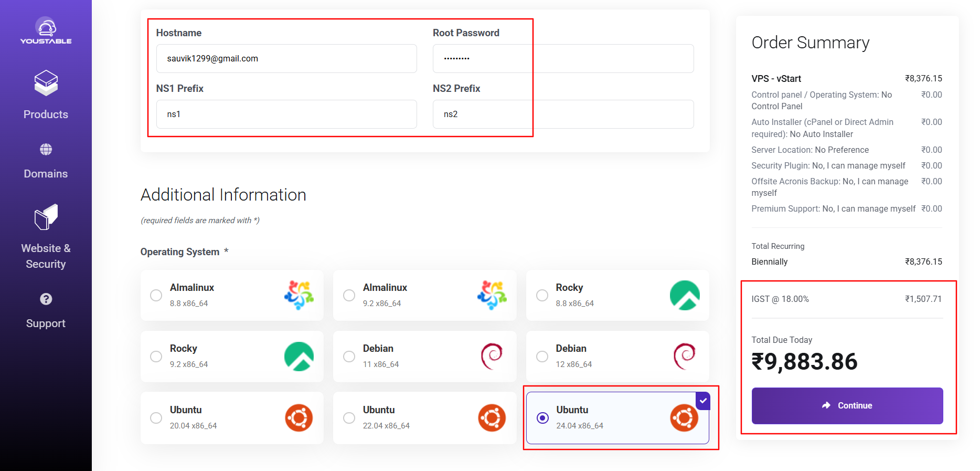The image size is (980, 471).
Task: Focus the NS2 Prefix field
Action: click(x=563, y=114)
